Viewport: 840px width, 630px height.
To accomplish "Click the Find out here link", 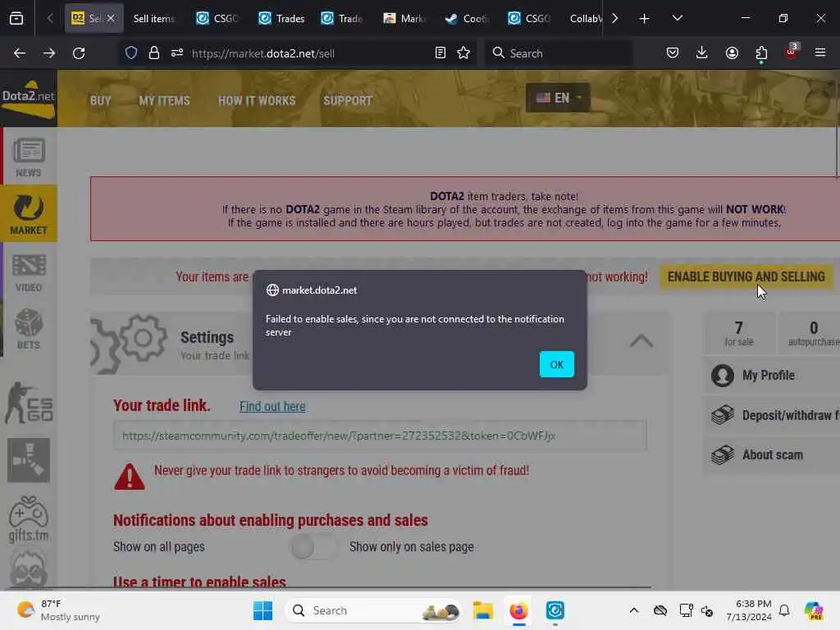I will point(272,407).
